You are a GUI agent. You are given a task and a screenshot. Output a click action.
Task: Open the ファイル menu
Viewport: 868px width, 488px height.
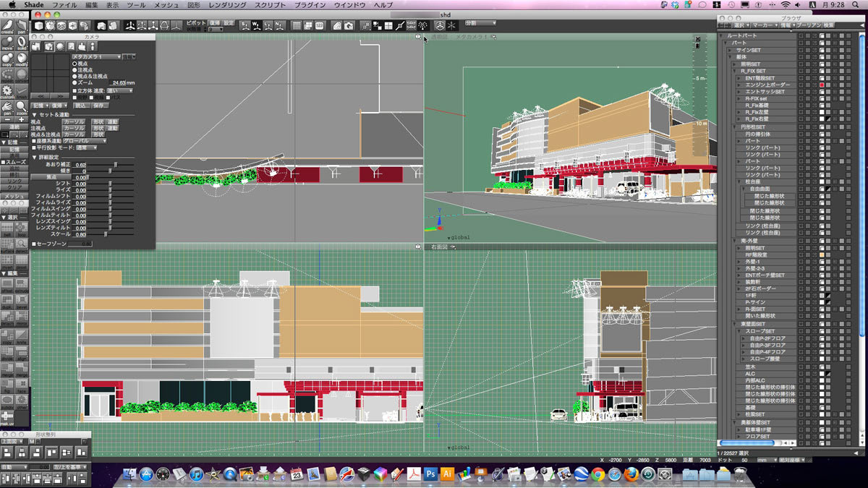[x=64, y=5]
